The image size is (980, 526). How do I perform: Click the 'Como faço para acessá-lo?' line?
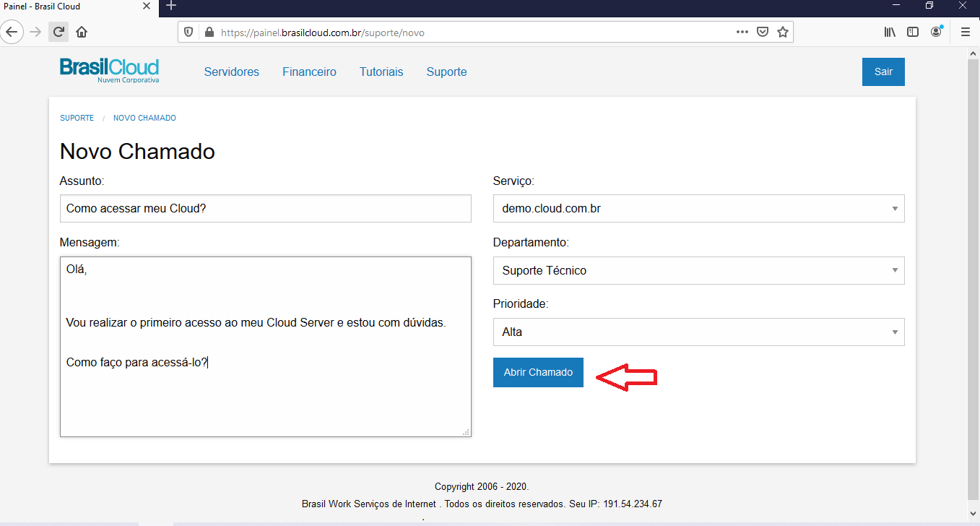point(136,363)
